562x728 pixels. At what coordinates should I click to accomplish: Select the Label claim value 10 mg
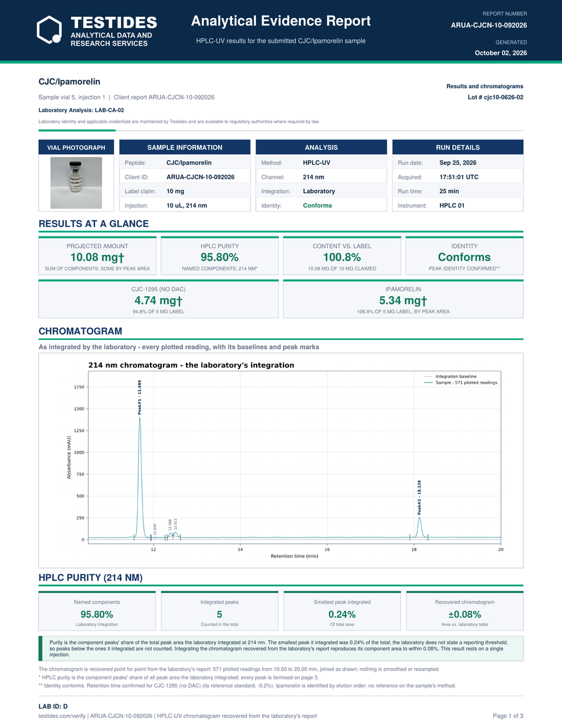coord(175,191)
